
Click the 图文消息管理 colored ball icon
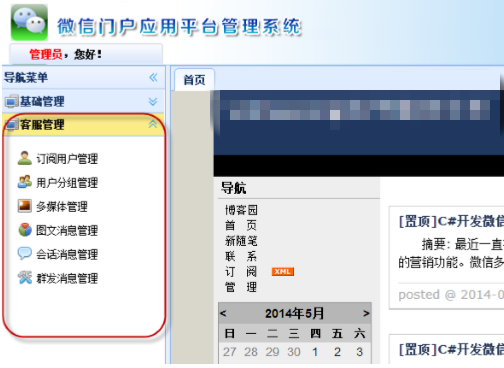click(25, 230)
